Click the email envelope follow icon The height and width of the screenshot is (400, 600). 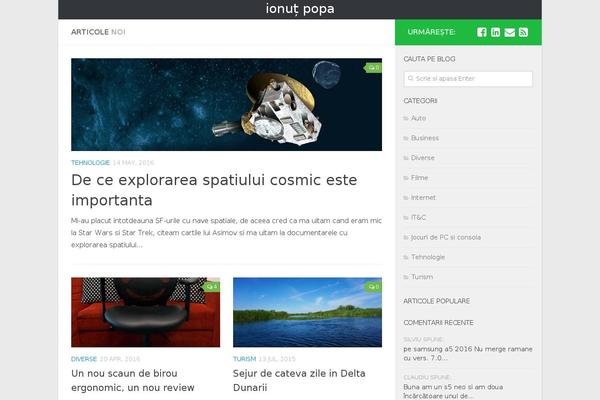tap(509, 32)
